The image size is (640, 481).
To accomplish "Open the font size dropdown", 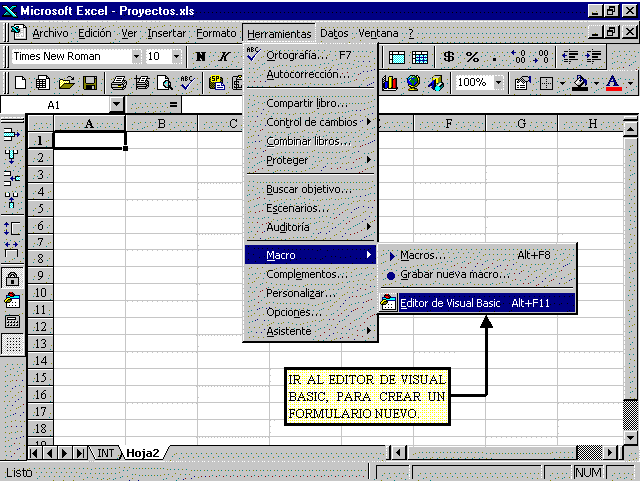I will pos(176,57).
